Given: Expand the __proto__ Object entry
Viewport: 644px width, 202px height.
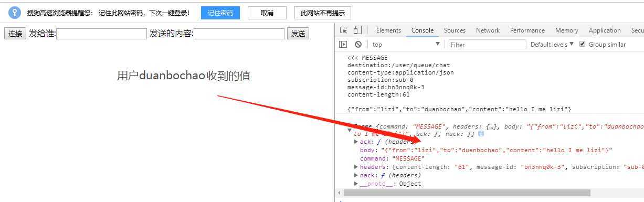Looking at the screenshot, I should click(356, 184).
